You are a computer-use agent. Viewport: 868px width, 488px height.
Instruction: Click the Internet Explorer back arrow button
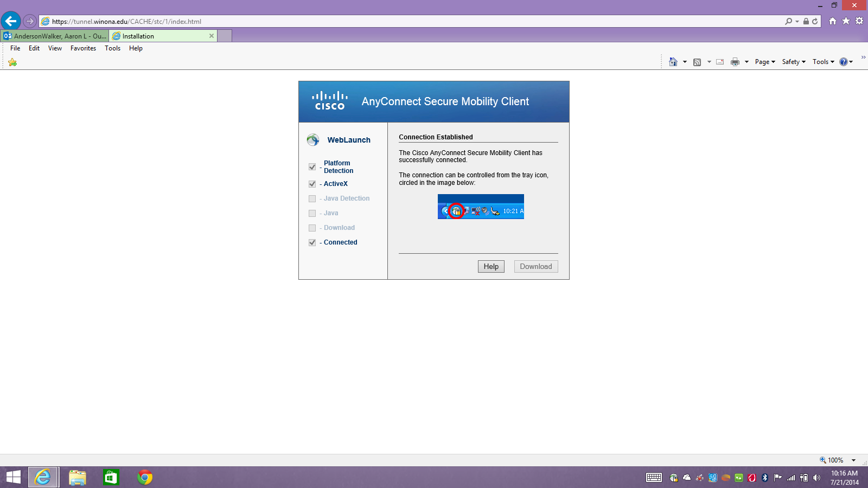point(11,21)
